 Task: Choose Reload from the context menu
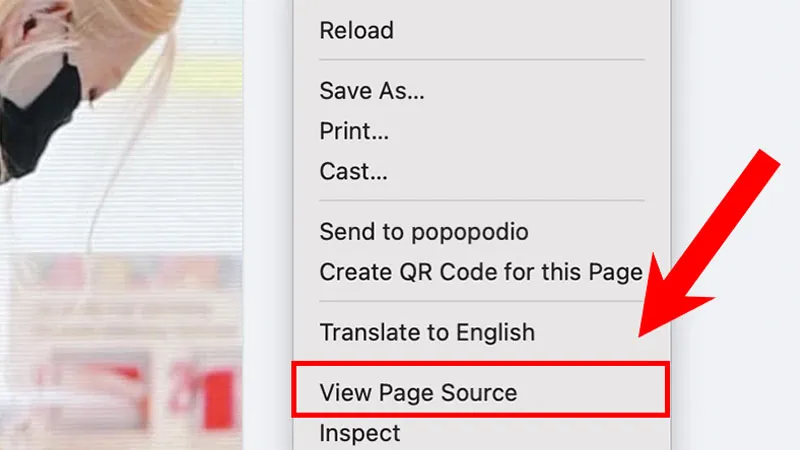coord(356,31)
